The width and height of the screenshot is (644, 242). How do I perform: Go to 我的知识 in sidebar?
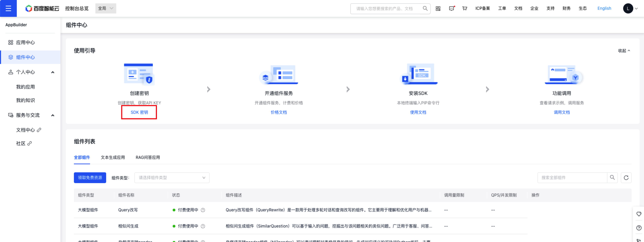point(26,100)
